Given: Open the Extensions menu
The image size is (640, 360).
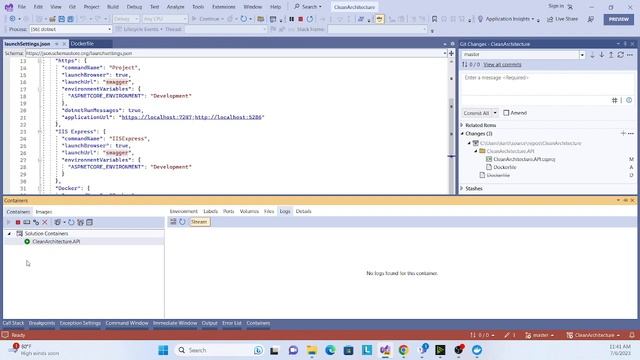Looking at the screenshot, I should [x=224, y=7].
